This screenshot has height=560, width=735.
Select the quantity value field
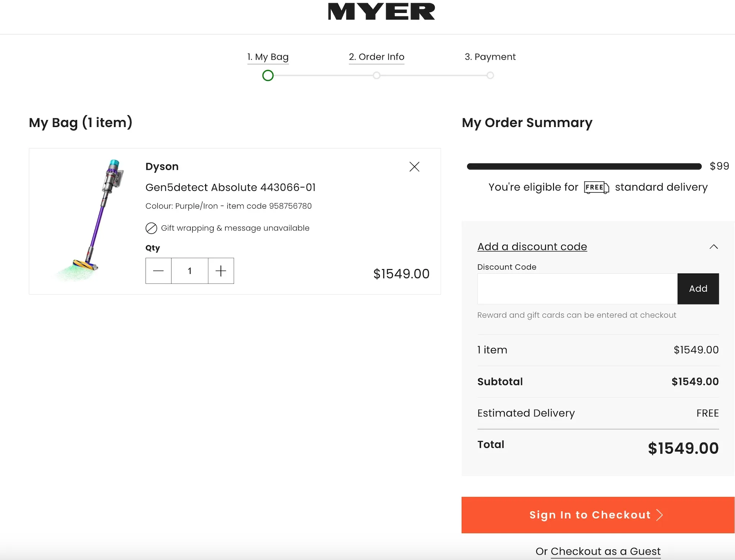tap(189, 271)
